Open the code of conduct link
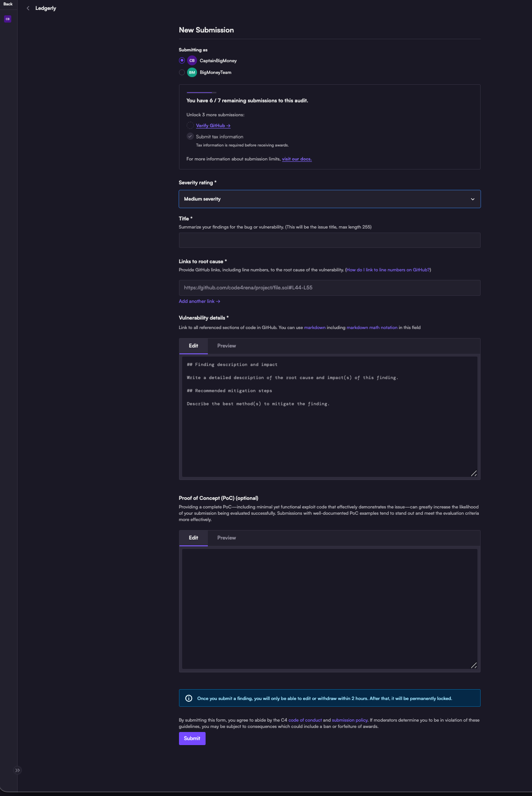The image size is (532, 796). click(305, 720)
